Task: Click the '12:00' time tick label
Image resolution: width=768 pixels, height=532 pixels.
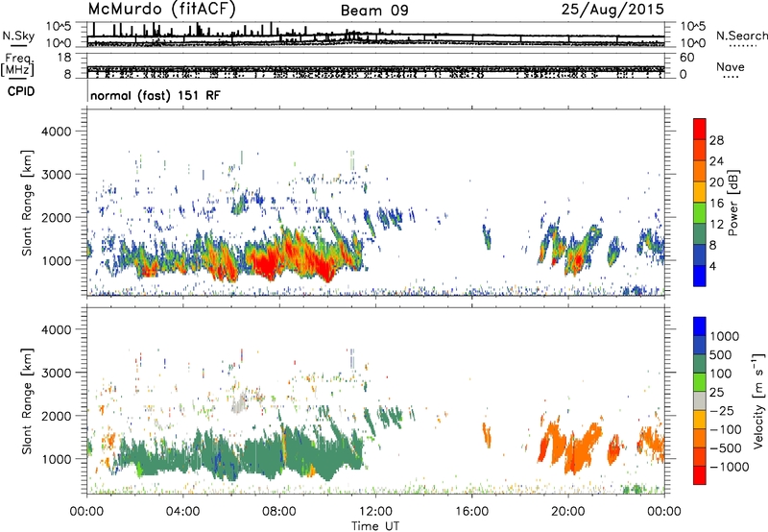Action: [x=375, y=512]
